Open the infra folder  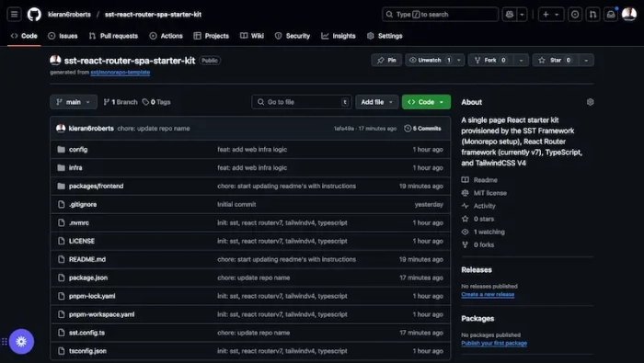pos(75,168)
